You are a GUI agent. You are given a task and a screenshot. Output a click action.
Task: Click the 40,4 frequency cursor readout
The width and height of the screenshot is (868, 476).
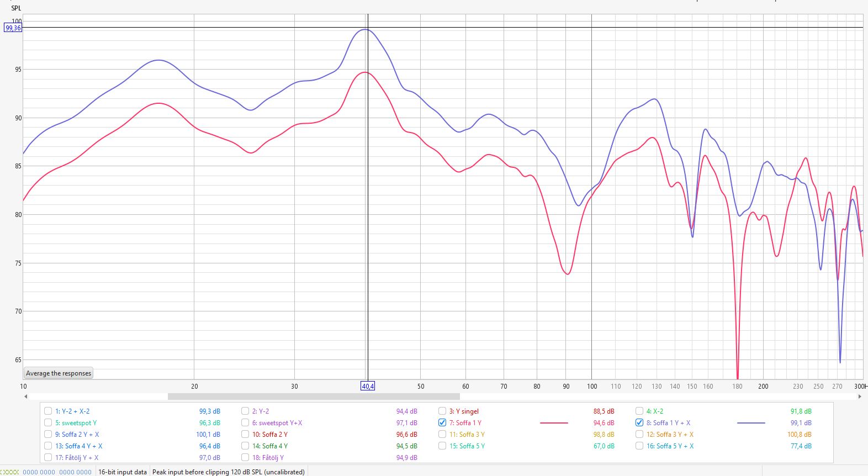pos(368,386)
